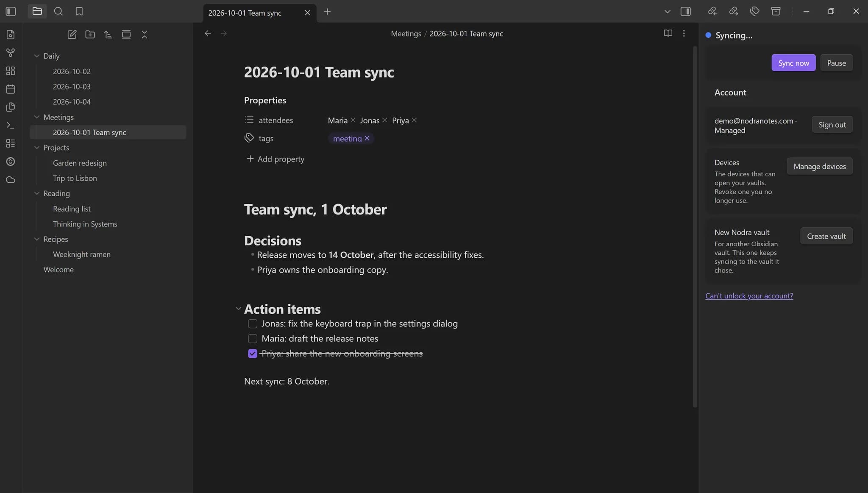This screenshot has height=493, width=868.
Task: Open the command palette ribbon icon
Action: (x=11, y=125)
